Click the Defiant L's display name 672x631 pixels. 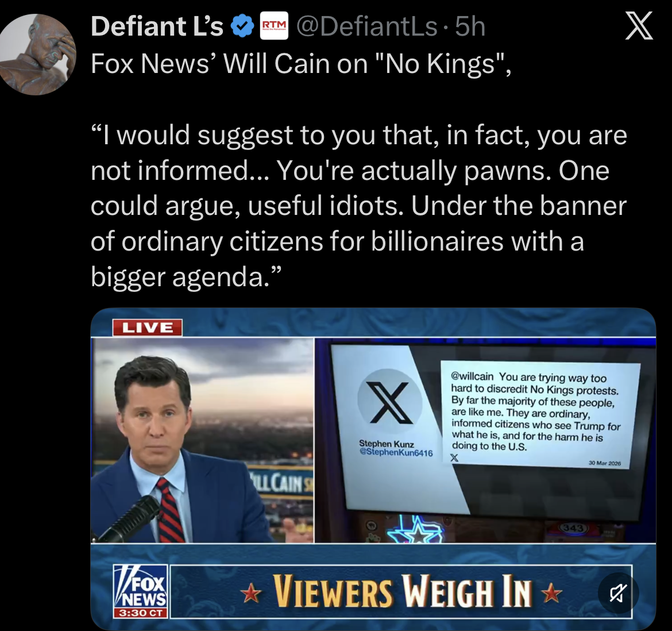point(157,26)
